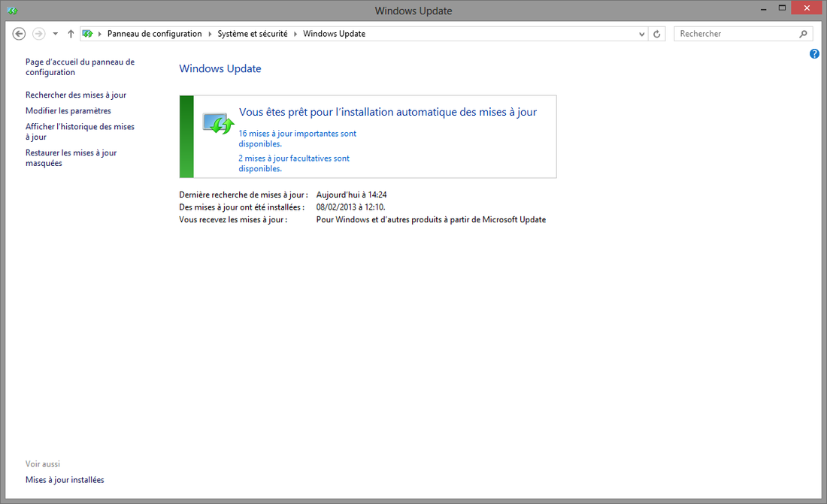
Task: Click the 'Aujourd'hui à 14:24' value
Action: [x=352, y=195]
